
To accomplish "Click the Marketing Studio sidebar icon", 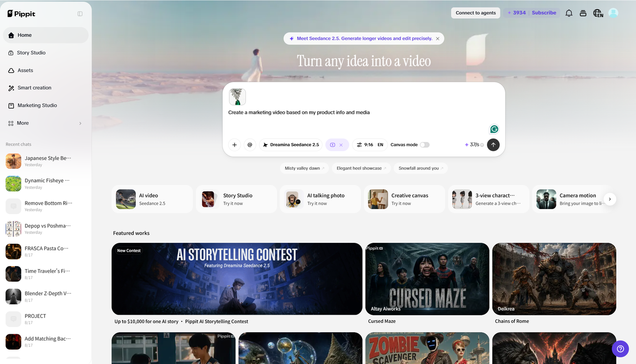I will [x=11, y=106].
